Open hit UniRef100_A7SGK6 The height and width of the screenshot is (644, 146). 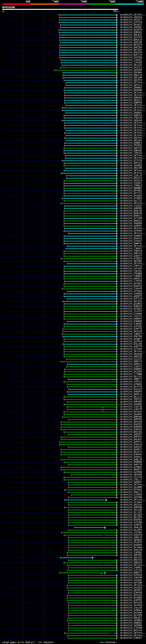coord(131,291)
